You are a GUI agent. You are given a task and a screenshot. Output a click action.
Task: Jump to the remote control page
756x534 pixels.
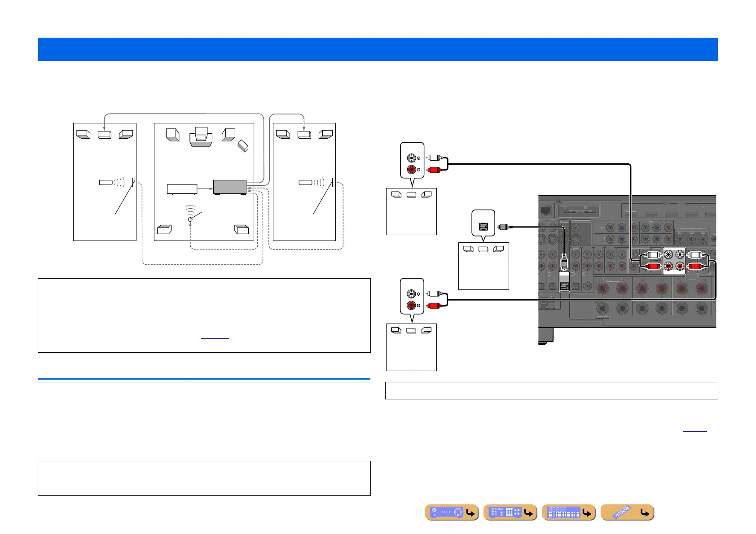click(627, 512)
